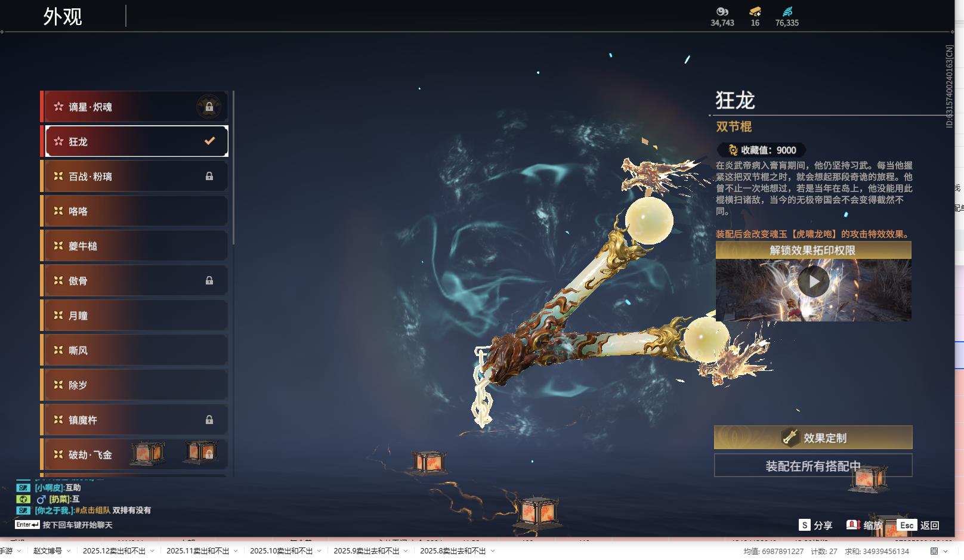Click the copper coin currency icon
This screenshot has width=964, height=560.
point(722,12)
